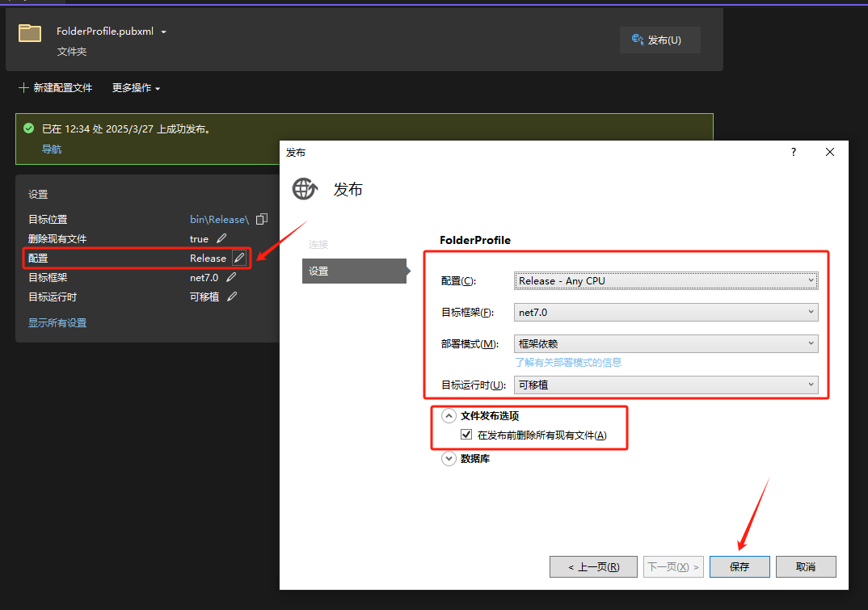Expand the 数据库 section
This screenshot has width=868, height=610.
[449, 459]
